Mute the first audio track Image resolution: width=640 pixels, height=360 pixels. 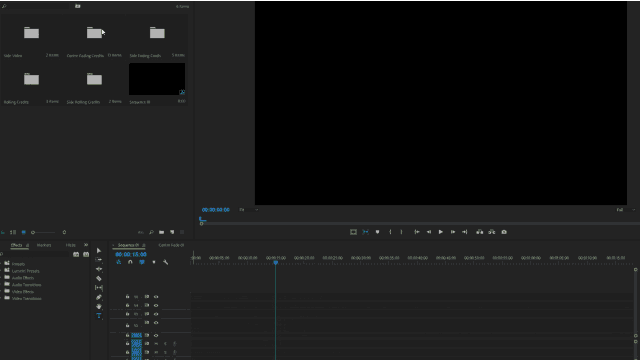(156, 344)
